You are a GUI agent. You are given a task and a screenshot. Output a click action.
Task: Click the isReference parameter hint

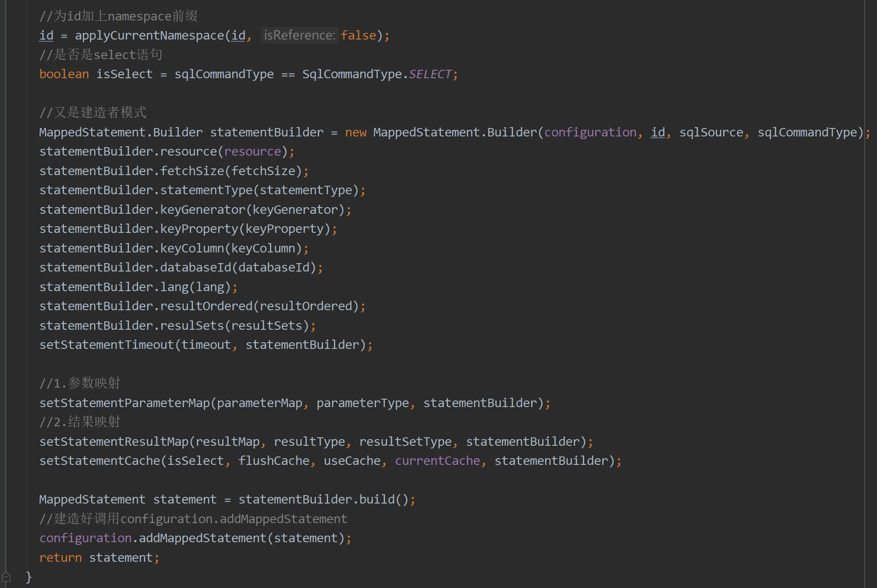tap(299, 35)
